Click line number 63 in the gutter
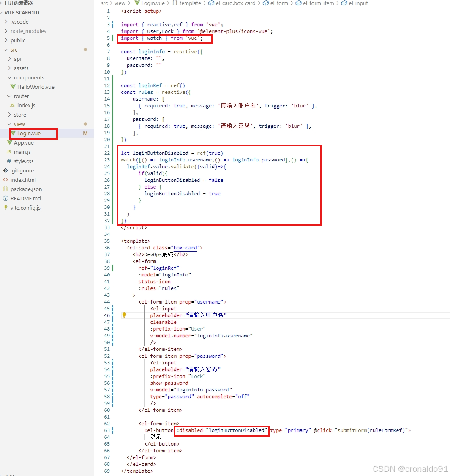The height and width of the screenshot is (476, 450). click(x=107, y=430)
